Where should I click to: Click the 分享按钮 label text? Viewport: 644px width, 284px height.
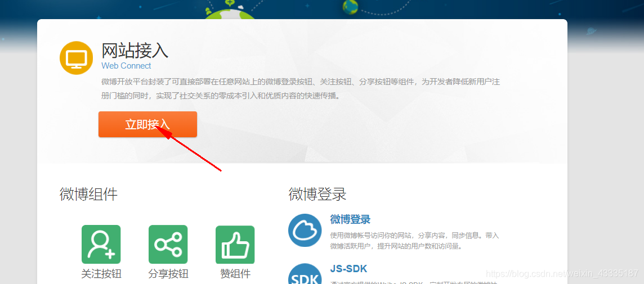(168, 274)
